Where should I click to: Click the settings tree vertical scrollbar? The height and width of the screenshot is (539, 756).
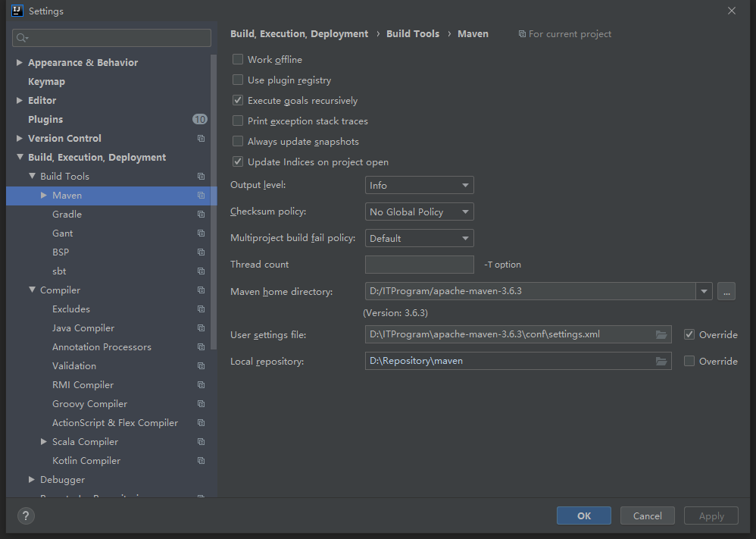click(214, 202)
